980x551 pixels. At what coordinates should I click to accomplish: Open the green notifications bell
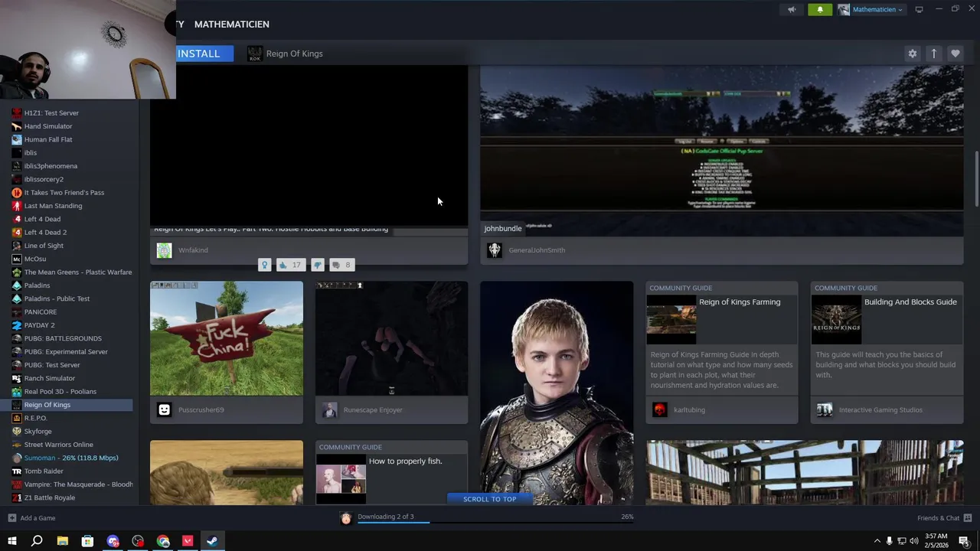[820, 10]
